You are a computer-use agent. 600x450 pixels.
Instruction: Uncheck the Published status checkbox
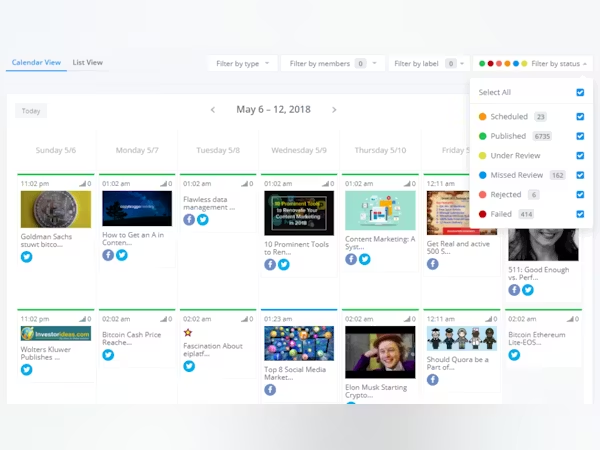click(580, 136)
